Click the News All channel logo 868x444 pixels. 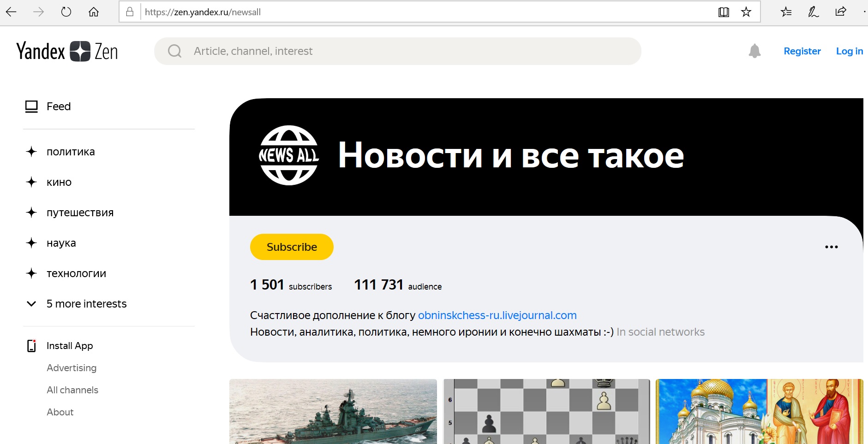[x=289, y=155]
